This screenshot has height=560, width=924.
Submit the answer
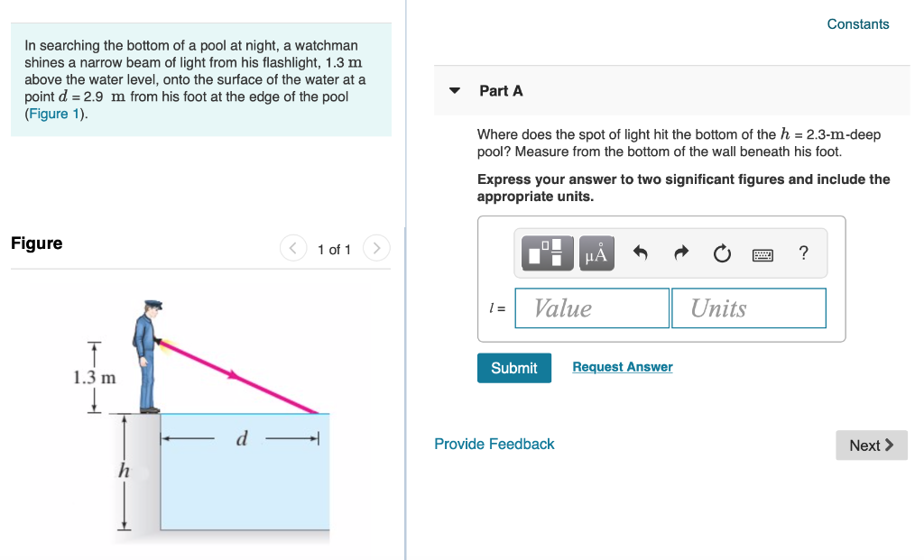[513, 367]
